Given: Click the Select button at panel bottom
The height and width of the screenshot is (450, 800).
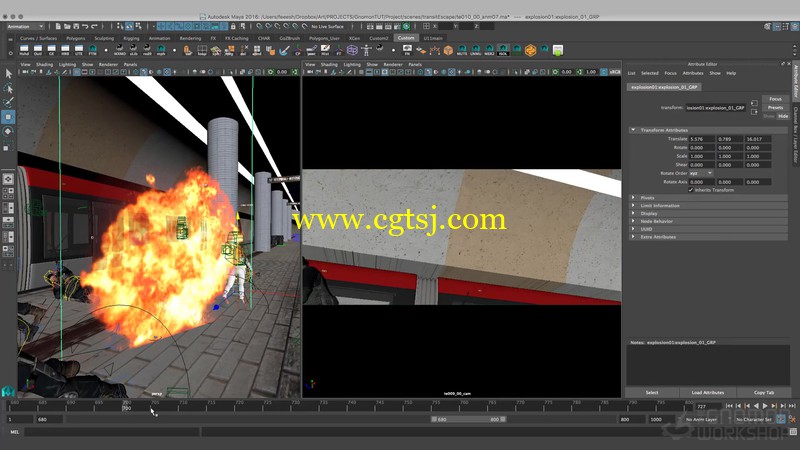Looking at the screenshot, I should (x=652, y=392).
